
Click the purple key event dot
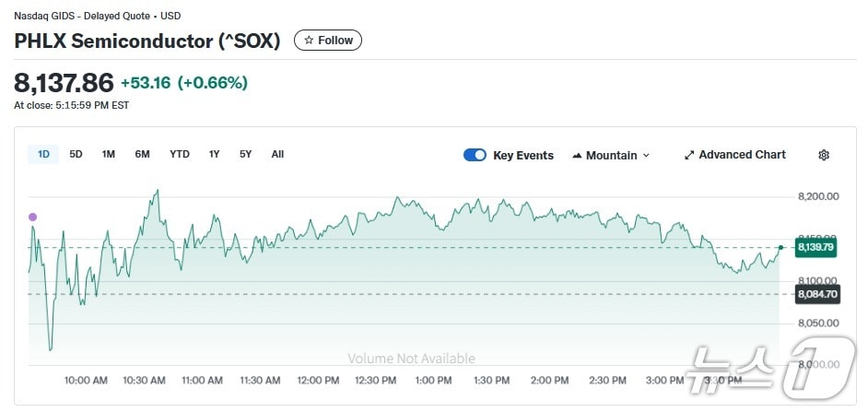pos(33,218)
